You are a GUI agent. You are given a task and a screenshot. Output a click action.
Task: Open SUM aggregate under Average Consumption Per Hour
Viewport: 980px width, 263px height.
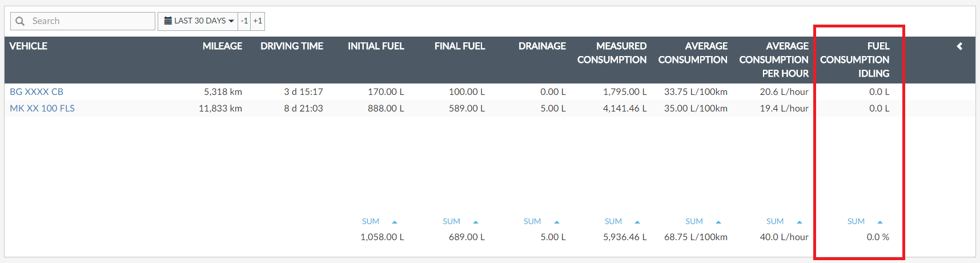[784, 222]
